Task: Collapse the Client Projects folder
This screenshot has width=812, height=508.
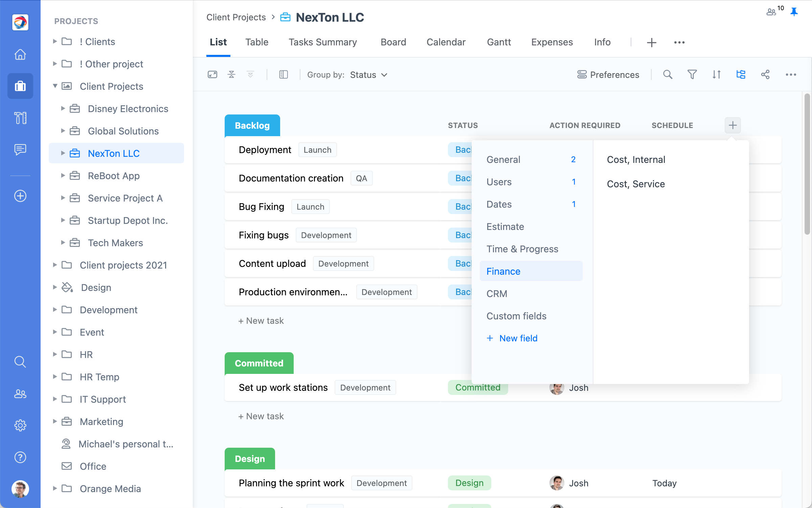Action: coord(55,86)
